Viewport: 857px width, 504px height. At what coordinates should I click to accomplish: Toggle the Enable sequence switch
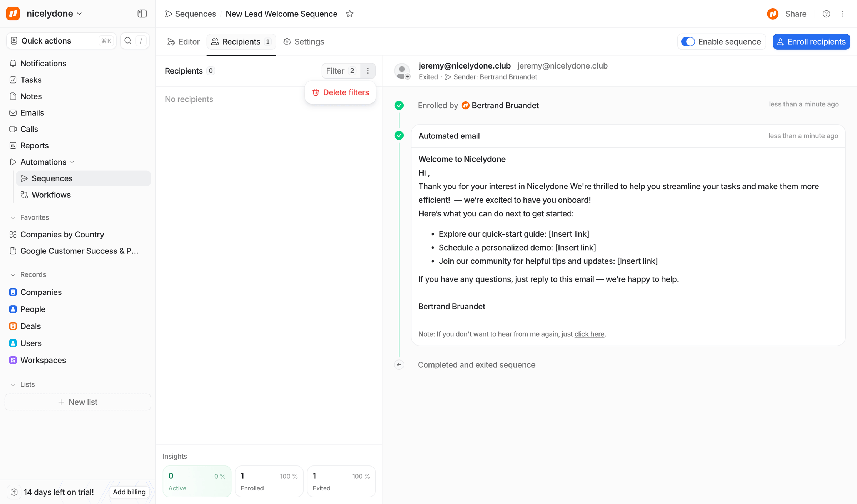point(688,41)
